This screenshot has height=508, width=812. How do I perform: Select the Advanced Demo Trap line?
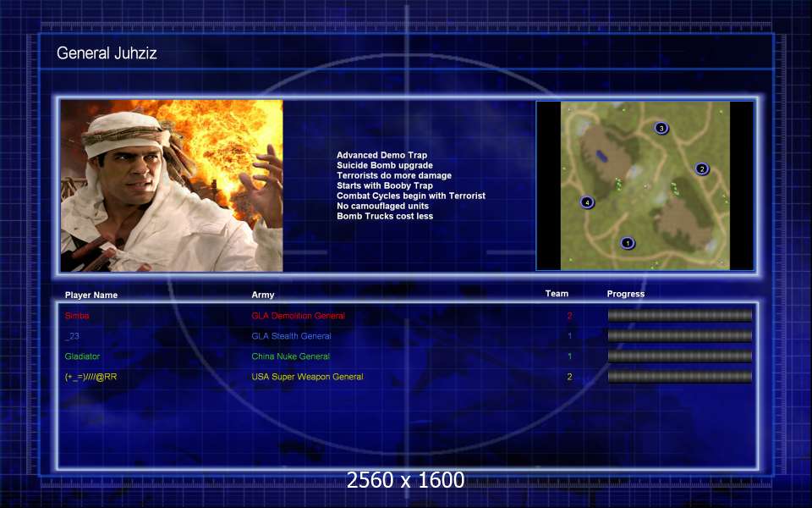[x=381, y=155]
